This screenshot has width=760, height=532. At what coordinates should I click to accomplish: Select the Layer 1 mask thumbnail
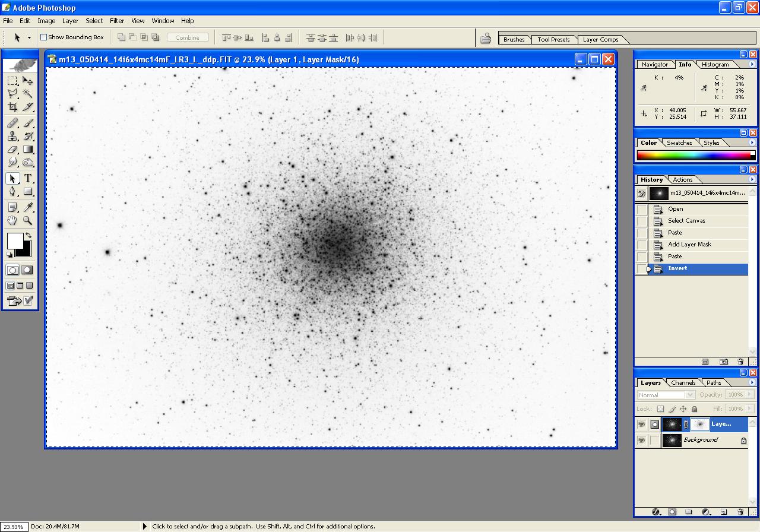coord(700,425)
